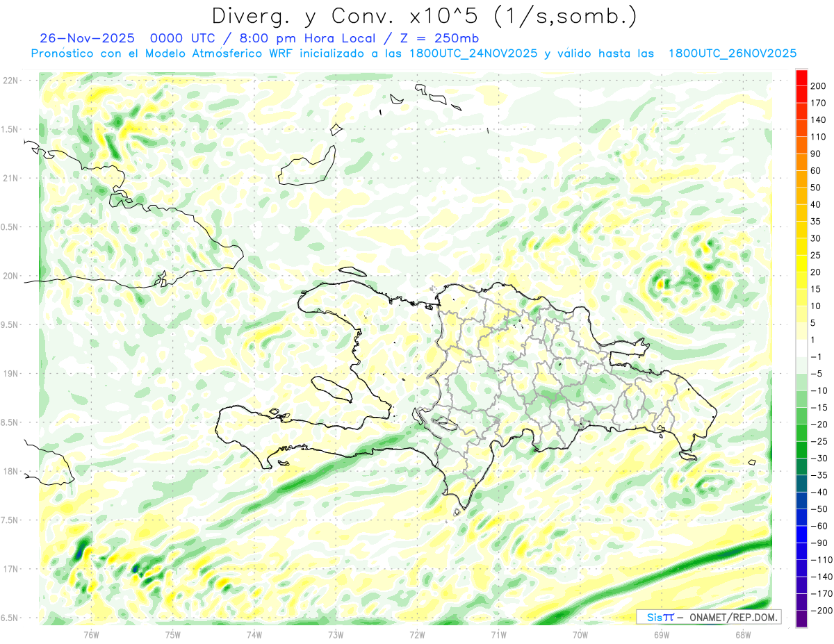The height and width of the screenshot is (644, 834).
Task: Click the top red swatch above 200
Action: pyautogui.click(x=801, y=78)
